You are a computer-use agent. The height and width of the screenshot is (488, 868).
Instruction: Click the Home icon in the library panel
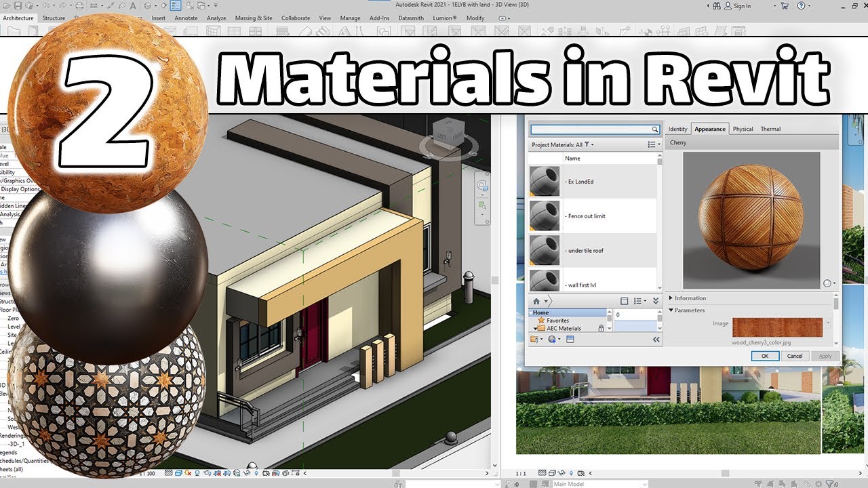pos(536,301)
